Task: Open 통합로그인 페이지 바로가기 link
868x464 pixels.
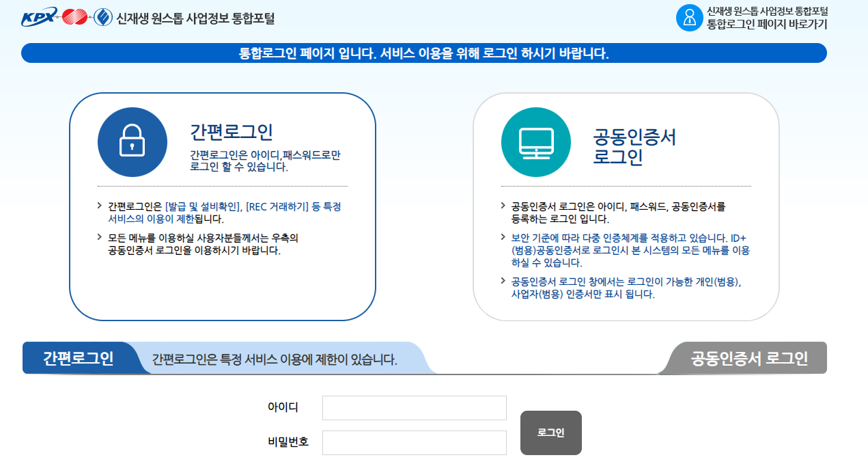Action: coord(765,23)
